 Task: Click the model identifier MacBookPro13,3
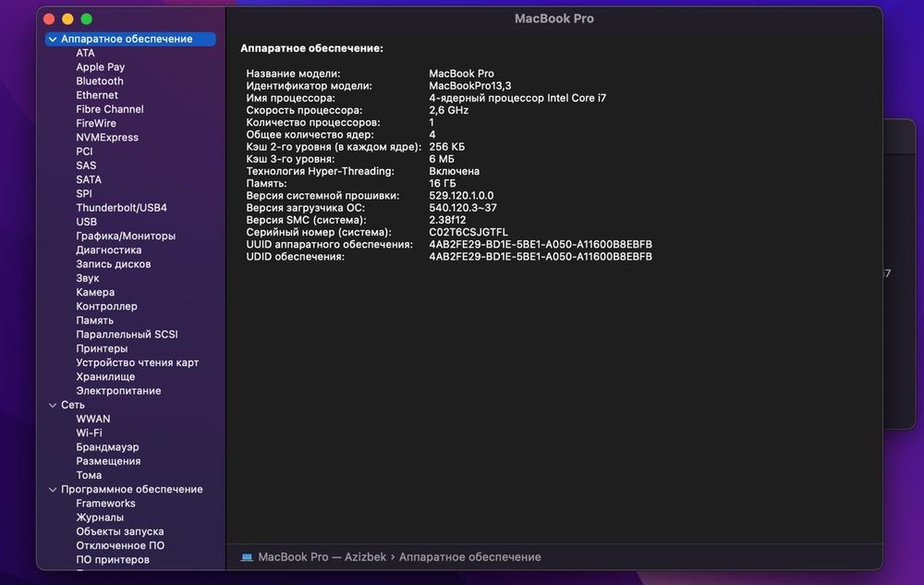click(x=470, y=86)
